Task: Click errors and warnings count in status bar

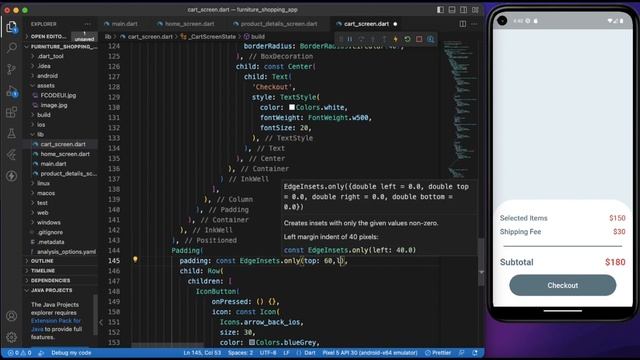Action: pos(19,353)
